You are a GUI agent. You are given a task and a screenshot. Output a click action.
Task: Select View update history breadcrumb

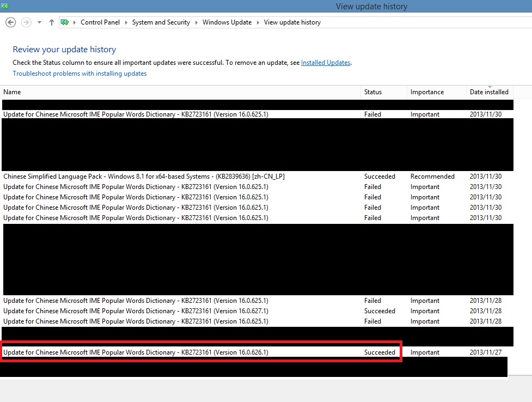292,22
